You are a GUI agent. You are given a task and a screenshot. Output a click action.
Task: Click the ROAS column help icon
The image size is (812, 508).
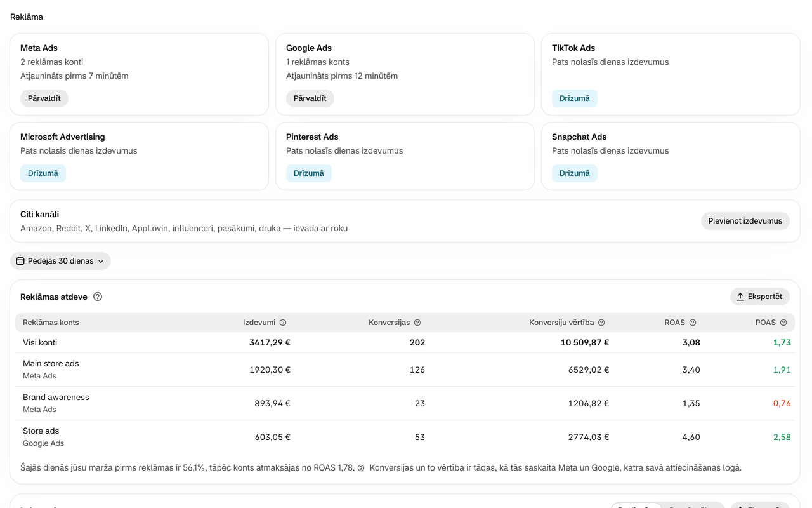pos(693,323)
